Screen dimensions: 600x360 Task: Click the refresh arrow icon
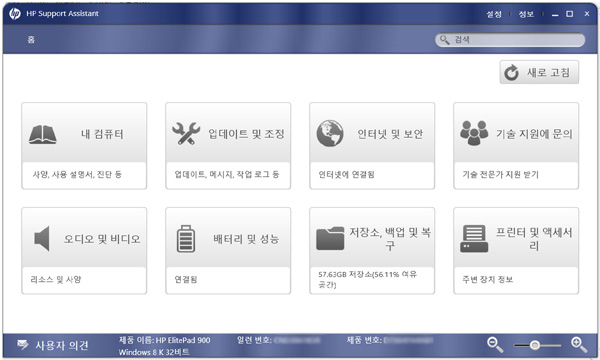tap(511, 72)
